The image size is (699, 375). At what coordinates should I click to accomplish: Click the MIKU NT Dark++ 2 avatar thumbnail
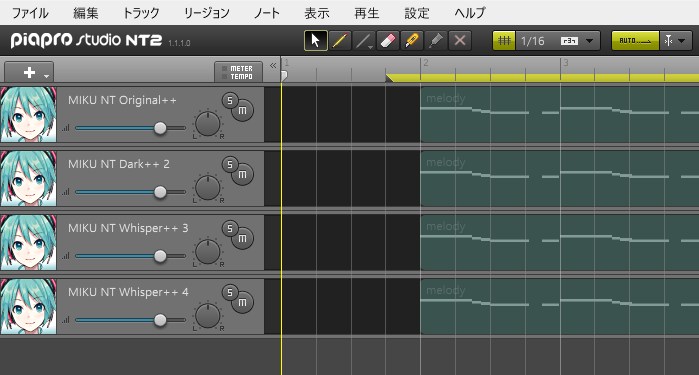tap(29, 178)
